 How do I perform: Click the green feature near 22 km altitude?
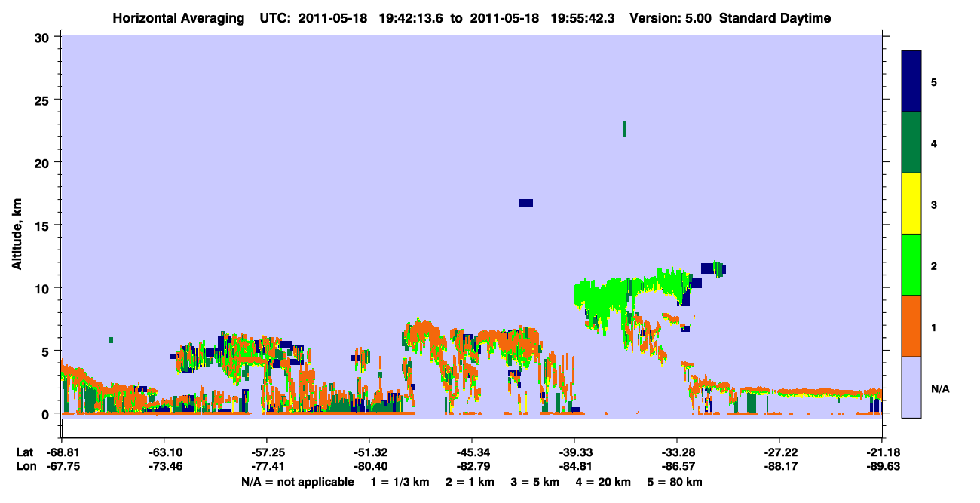pos(624,129)
